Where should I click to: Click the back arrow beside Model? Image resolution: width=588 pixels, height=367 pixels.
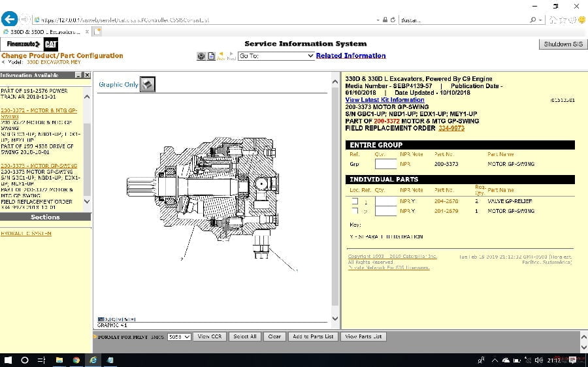coord(3,62)
